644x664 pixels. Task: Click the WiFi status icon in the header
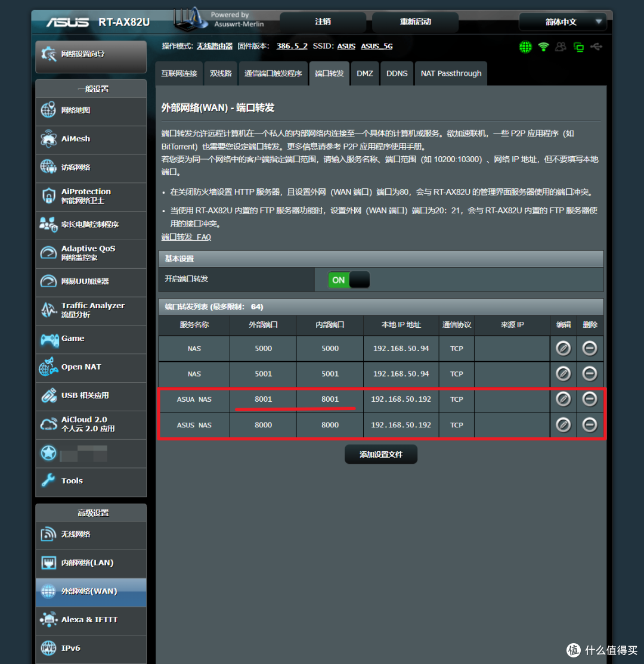tap(543, 46)
